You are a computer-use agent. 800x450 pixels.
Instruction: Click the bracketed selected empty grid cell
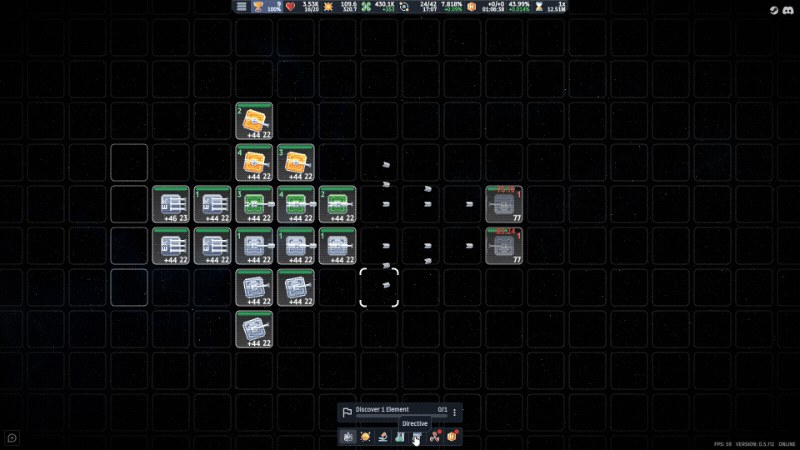(379, 288)
